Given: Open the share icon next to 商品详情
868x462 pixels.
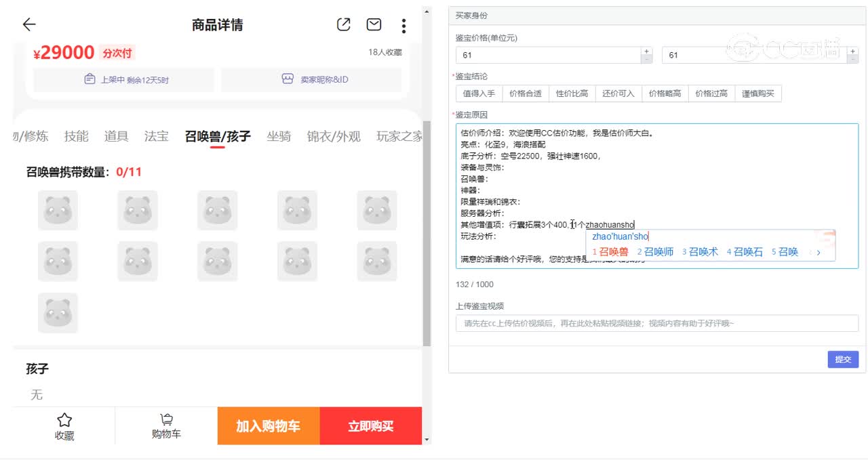Looking at the screenshot, I should coord(343,24).
